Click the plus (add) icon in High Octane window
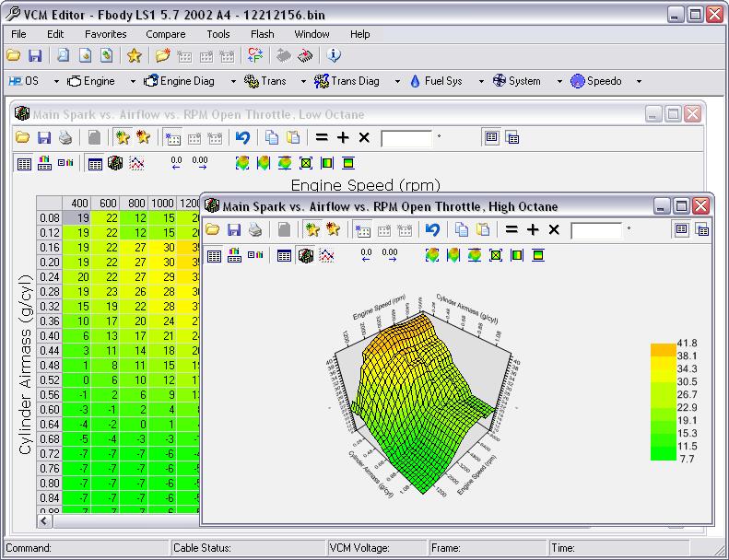 coord(533,229)
